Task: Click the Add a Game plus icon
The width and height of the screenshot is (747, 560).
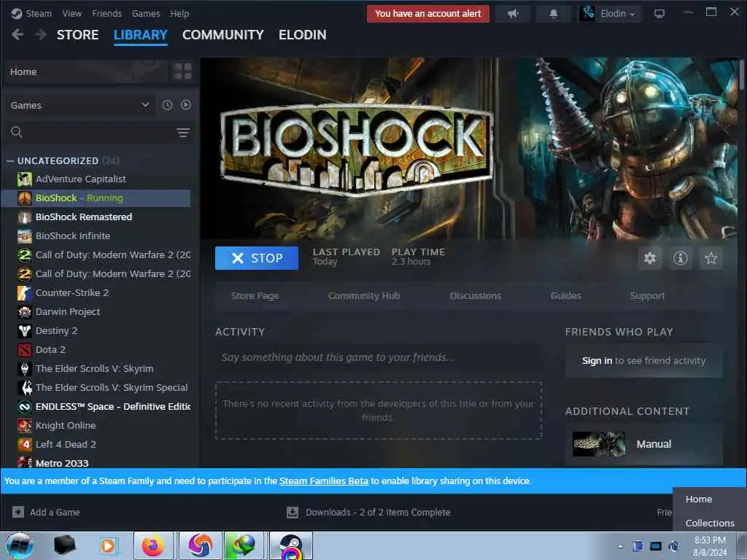Action: (x=18, y=512)
